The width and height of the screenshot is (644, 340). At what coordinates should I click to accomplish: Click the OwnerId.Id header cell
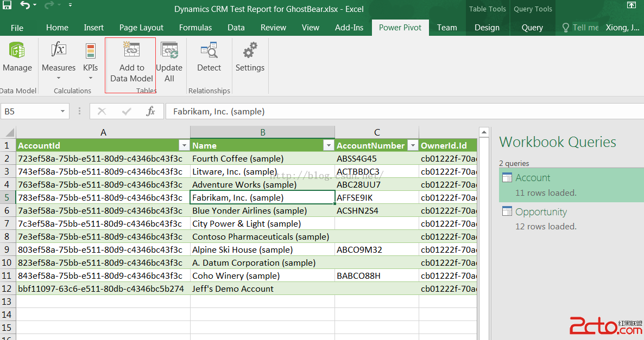pos(448,145)
